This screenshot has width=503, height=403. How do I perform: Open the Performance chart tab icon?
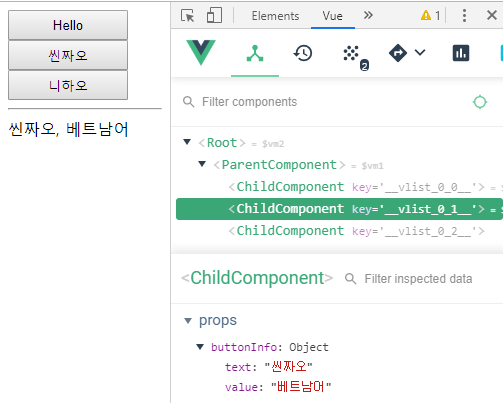point(461,53)
